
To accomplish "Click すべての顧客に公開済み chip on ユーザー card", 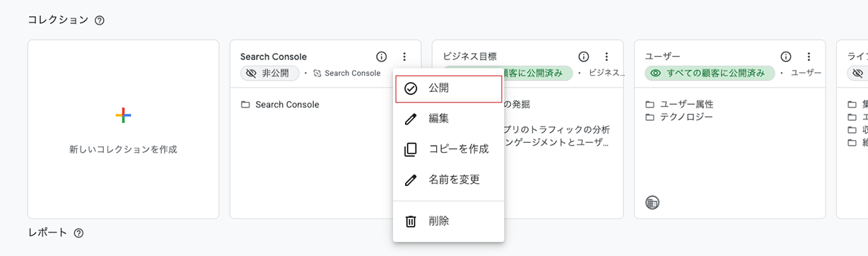I will coord(710,73).
